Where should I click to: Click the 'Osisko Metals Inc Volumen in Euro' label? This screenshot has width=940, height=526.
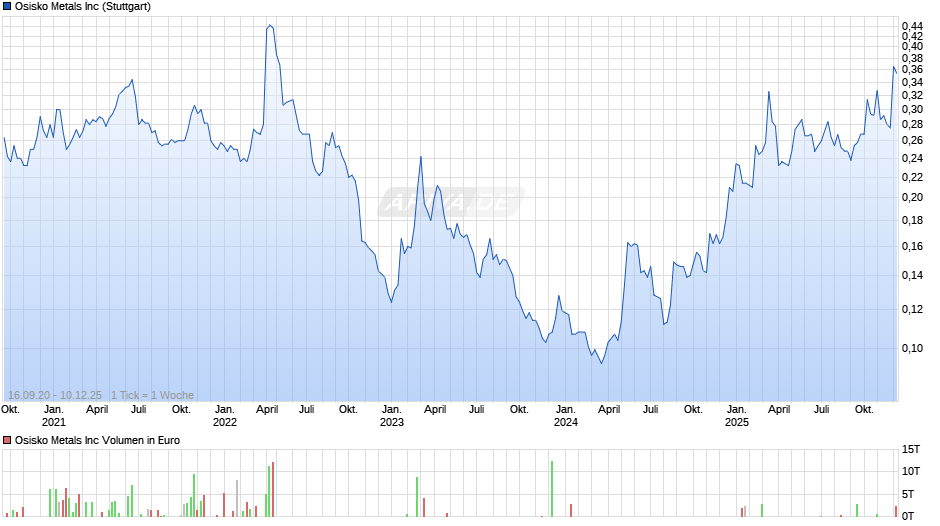(97, 440)
